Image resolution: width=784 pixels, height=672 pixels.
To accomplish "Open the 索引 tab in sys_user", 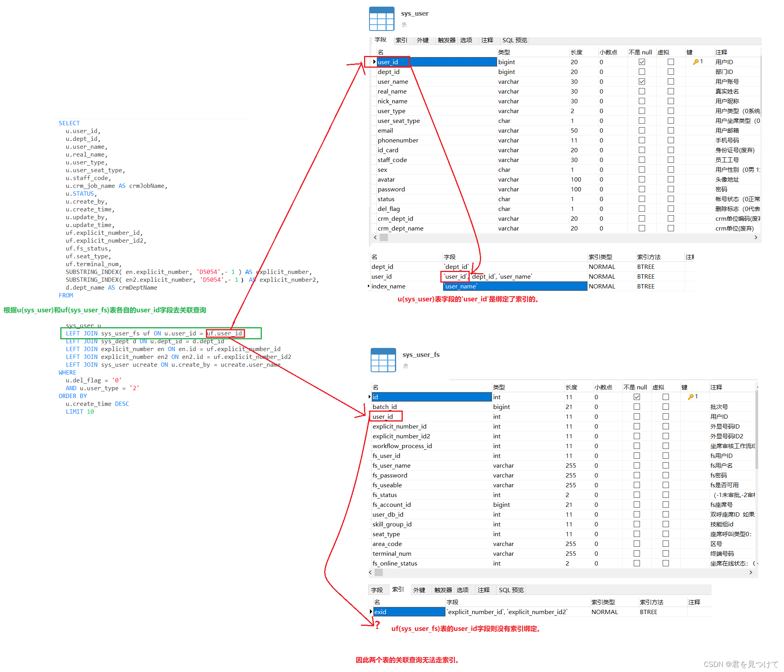I will click(x=401, y=40).
